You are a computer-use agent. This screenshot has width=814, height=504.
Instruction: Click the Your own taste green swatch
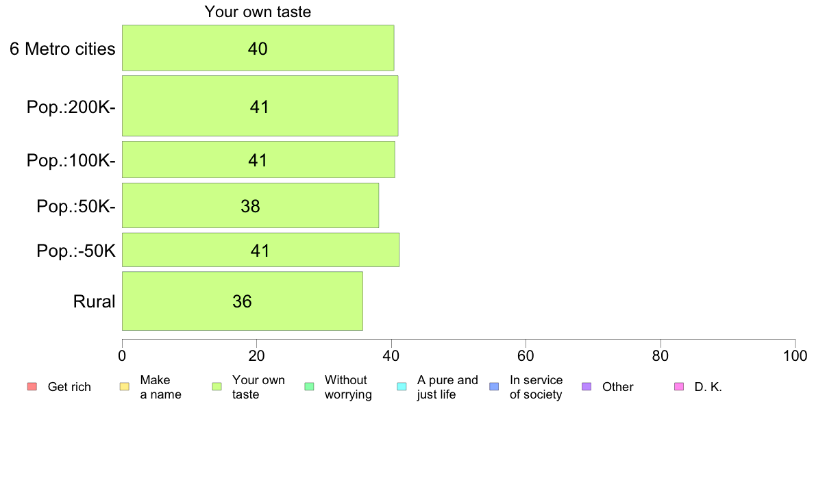217,387
